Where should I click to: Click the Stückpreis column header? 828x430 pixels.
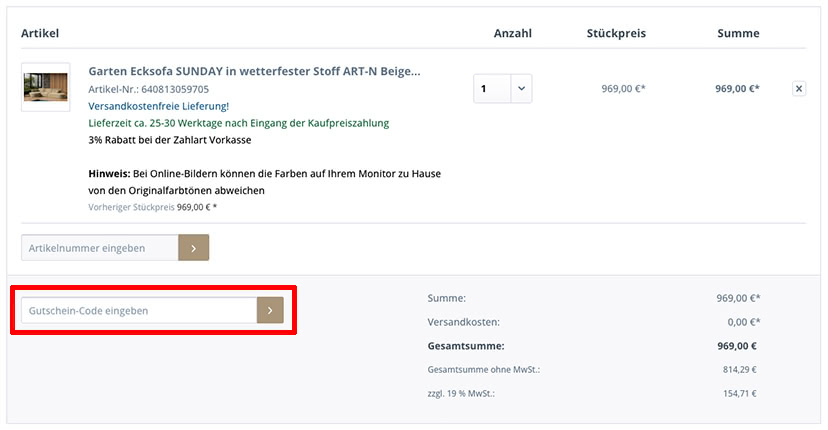coord(616,33)
